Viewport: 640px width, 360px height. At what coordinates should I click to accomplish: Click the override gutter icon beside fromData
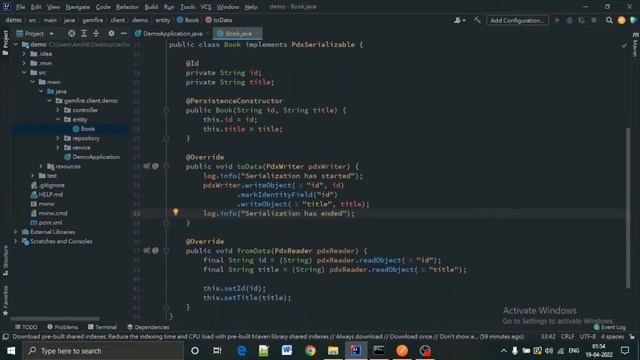click(147, 251)
